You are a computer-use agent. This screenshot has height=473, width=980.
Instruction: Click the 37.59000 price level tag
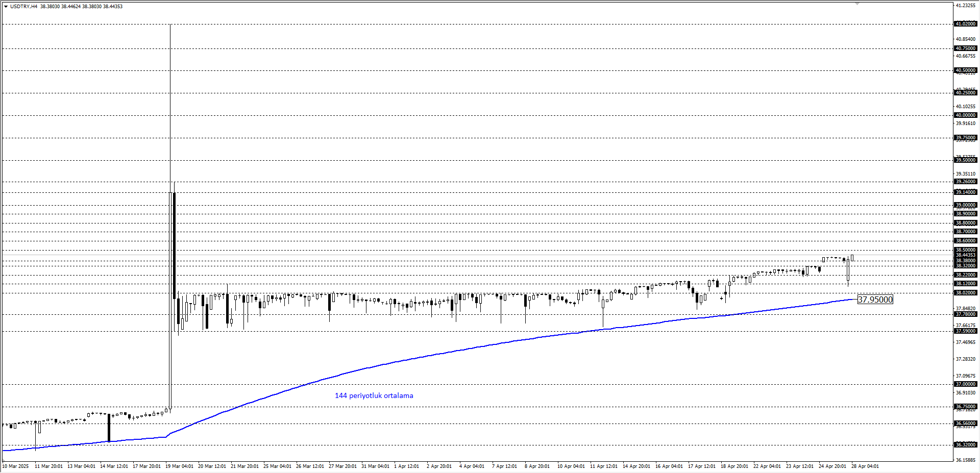966,331
